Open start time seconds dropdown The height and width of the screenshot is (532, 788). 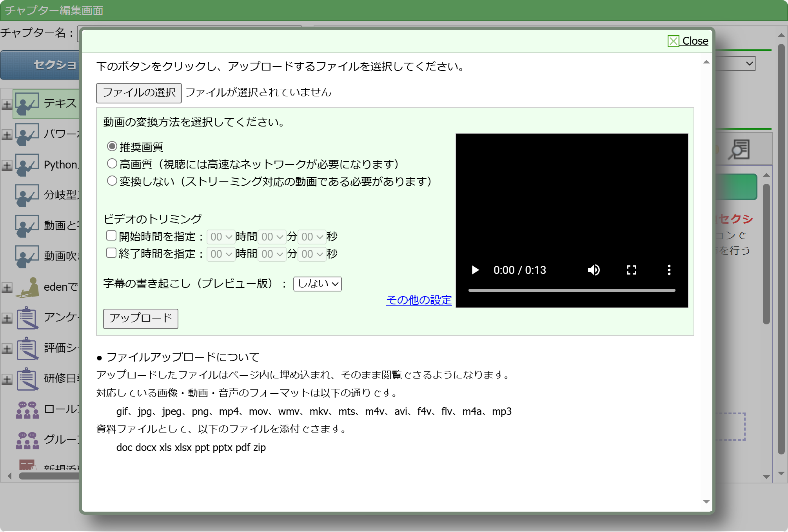click(x=312, y=237)
